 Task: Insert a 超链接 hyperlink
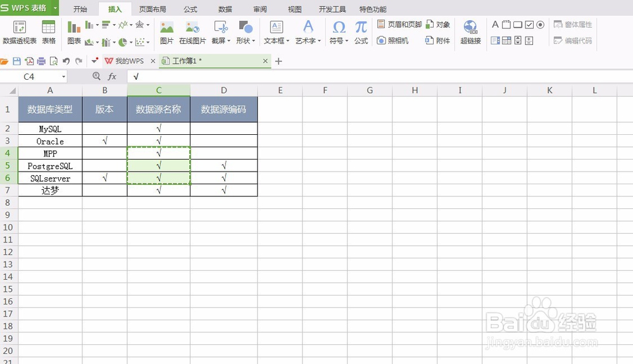(x=470, y=32)
